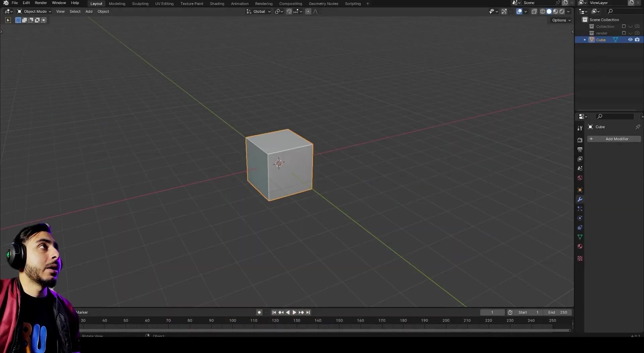Select material preview viewport shading
The width and height of the screenshot is (644, 353).
[555, 11]
